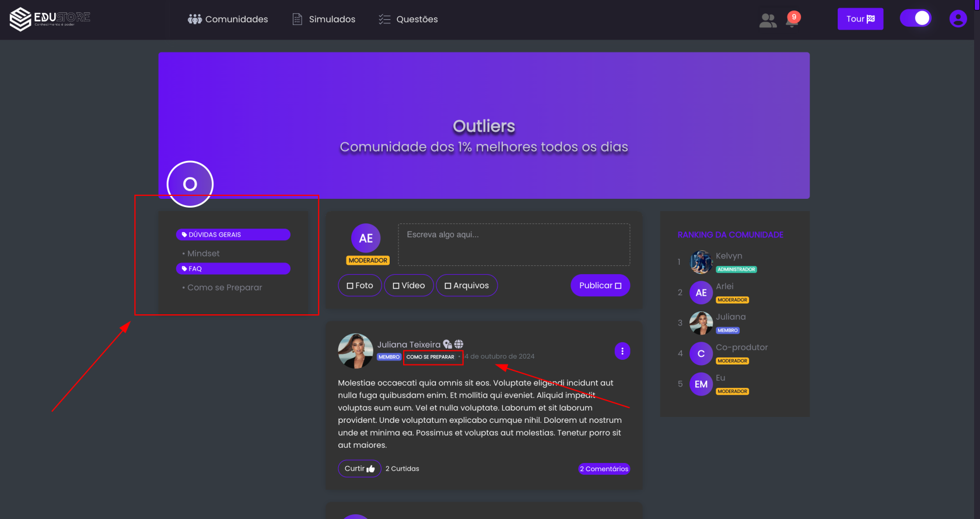
Task: Open the Comunidades menu
Action: click(x=228, y=19)
